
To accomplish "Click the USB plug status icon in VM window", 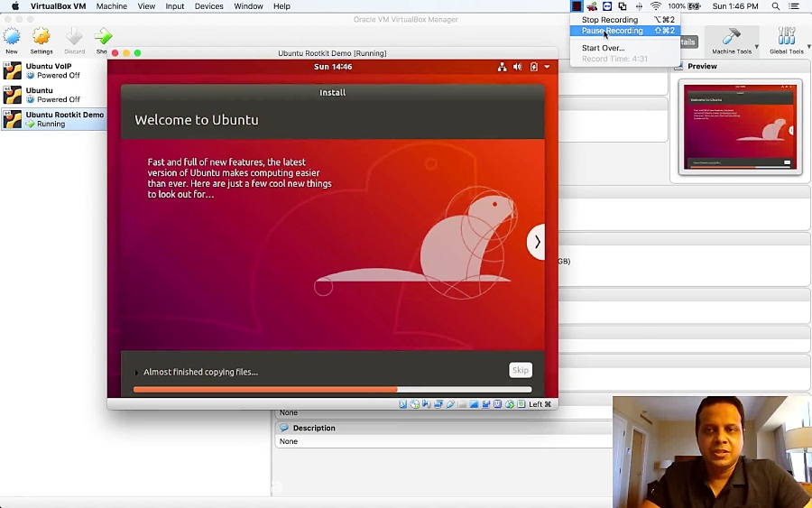I will pyautogui.click(x=450, y=404).
